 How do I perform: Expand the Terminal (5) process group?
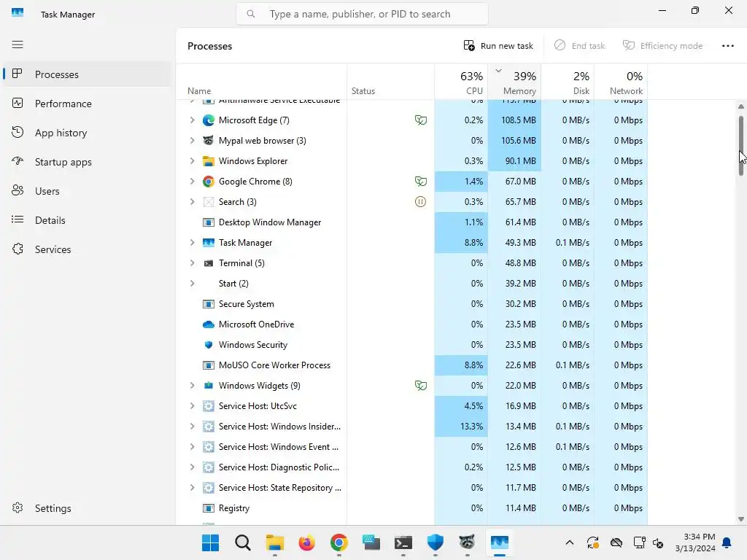click(x=192, y=263)
